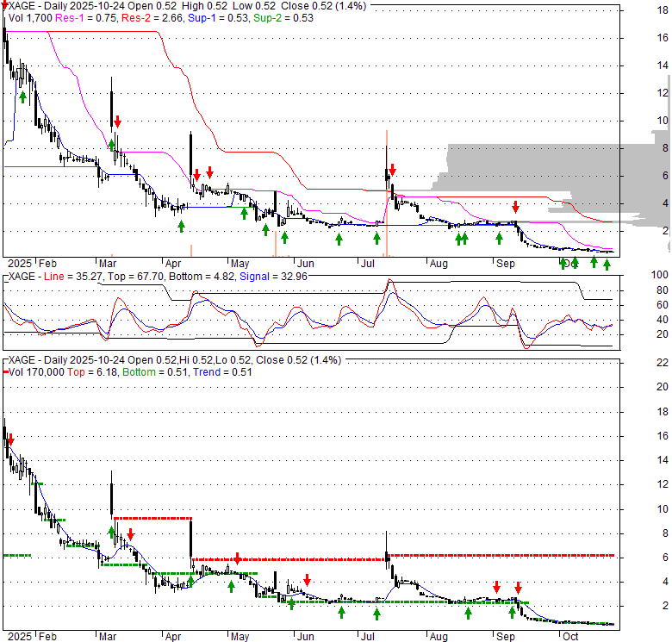672x642 pixels.
Task: Click the 'Vol 170,000' text in bottom chart
Action: tap(36, 372)
